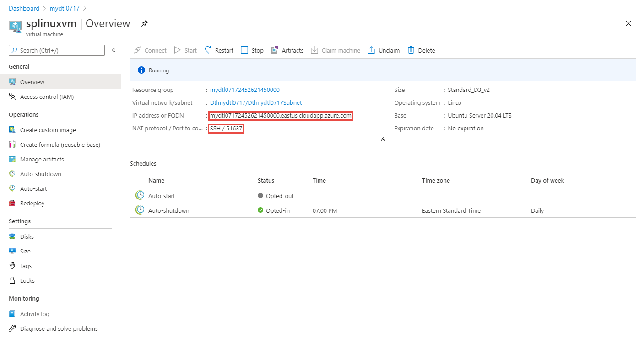Open Artifacts from the toolbar icon
The height and width of the screenshot is (339, 644).
[x=275, y=50]
